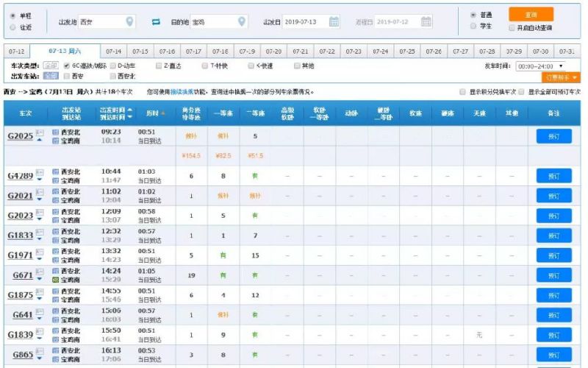
Task: Toggle 显示全部可预订车次 checkbox
Action: pyautogui.click(x=521, y=91)
